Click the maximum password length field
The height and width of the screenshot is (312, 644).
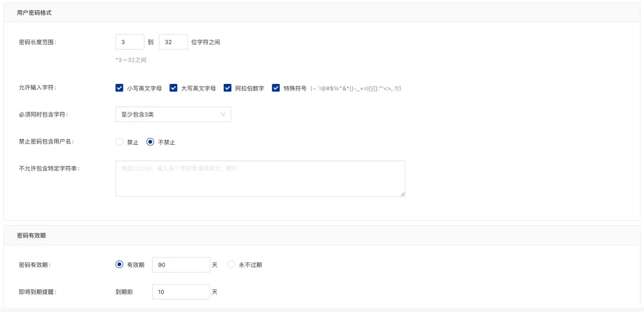click(173, 42)
